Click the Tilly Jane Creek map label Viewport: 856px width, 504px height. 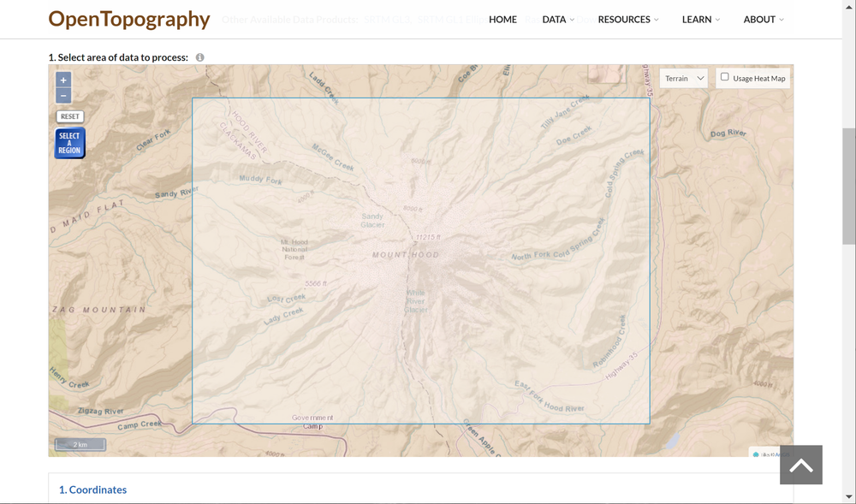point(565,112)
